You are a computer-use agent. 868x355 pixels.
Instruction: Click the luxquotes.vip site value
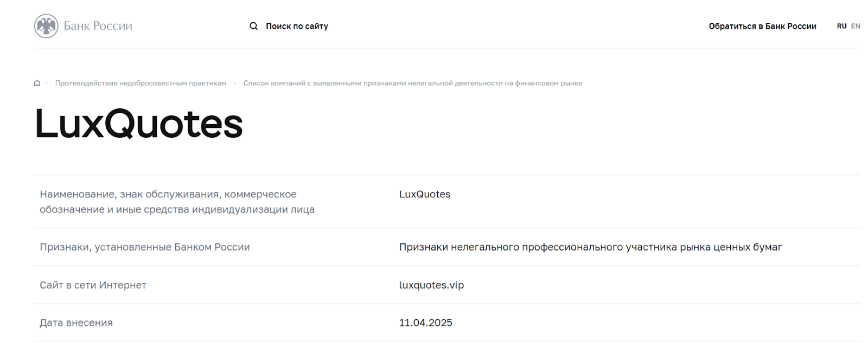click(x=431, y=285)
